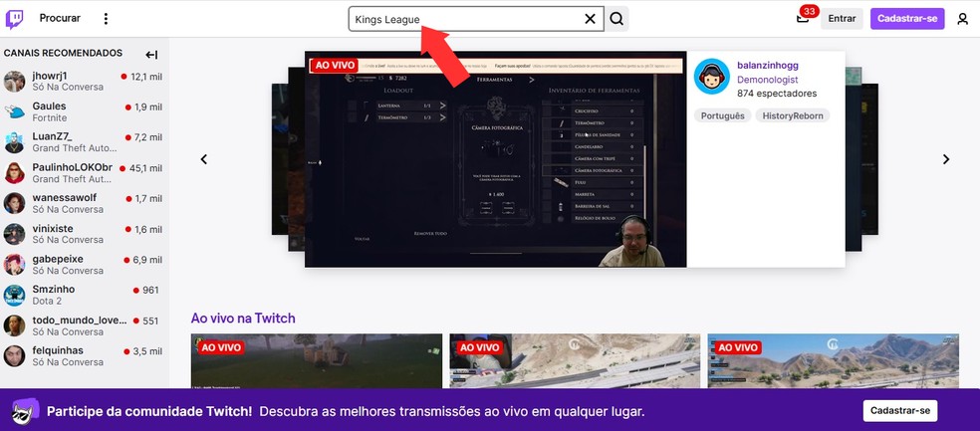Open the user profile icon menu
Screen dimensions: 980x431
click(962, 19)
